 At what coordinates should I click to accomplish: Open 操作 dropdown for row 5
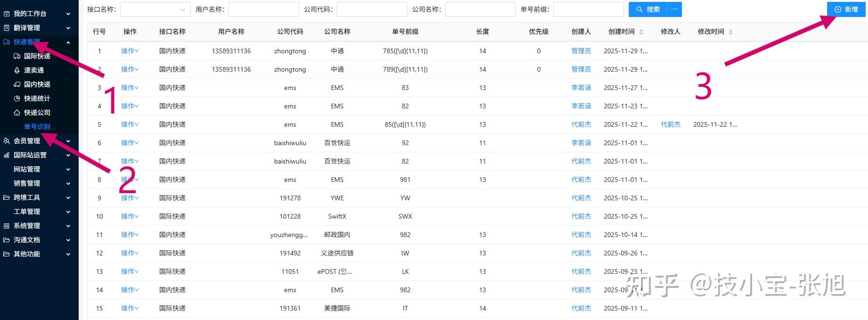click(130, 124)
